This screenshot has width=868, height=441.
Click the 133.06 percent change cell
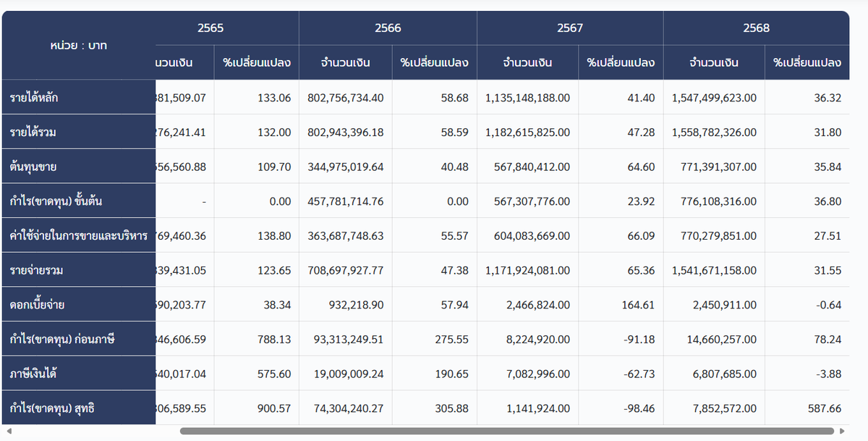(x=257, y=97)
